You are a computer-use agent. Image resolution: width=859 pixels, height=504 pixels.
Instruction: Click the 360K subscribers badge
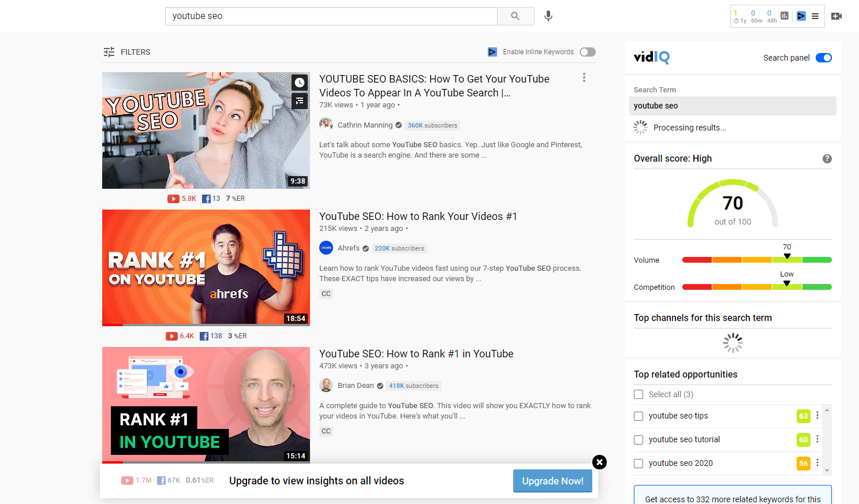pyautogui.click(x=432, y=125)
